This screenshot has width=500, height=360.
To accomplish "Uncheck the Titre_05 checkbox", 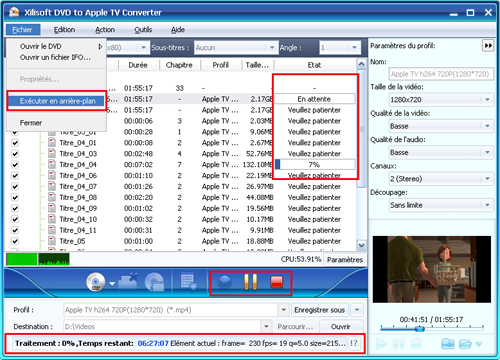I will (15, 241).
